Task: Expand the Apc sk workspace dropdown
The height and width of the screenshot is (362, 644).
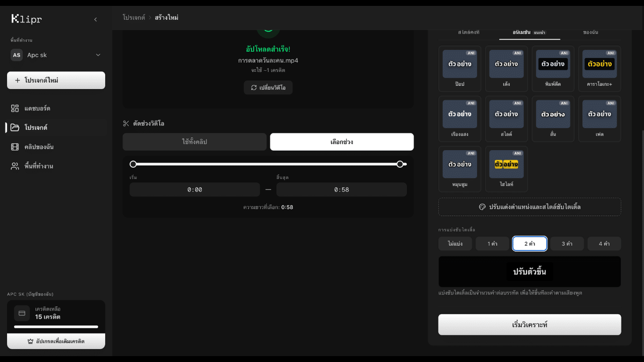Action: [98, 55]
